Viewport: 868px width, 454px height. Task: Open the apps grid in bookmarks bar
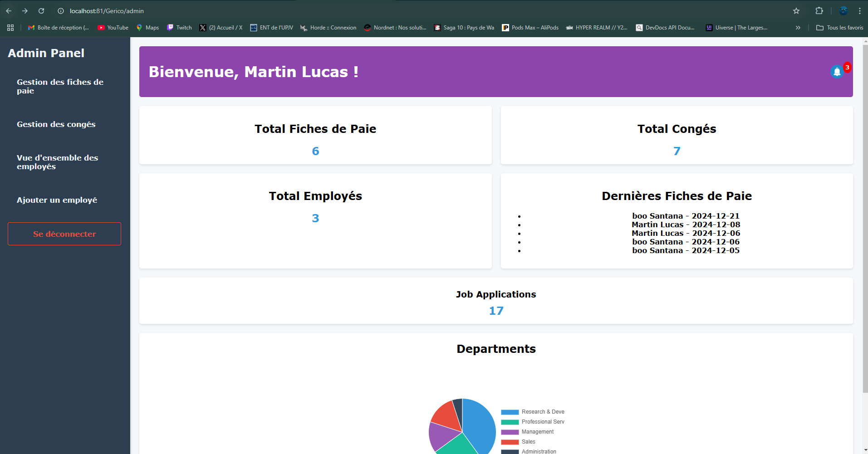point(10,28)
